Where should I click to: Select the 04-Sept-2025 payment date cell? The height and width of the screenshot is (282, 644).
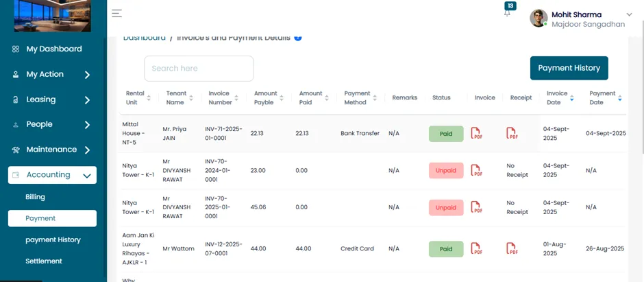(x=606, y=134)
